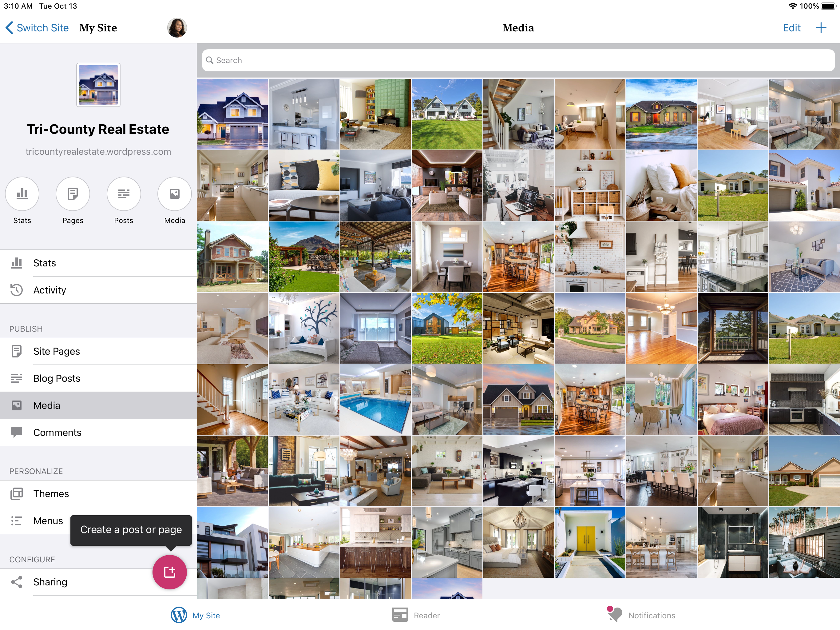Screen dimensions: 840x630
Task: Open the yellow and black throw pillows photo
Action: click(x=304, y=185)
